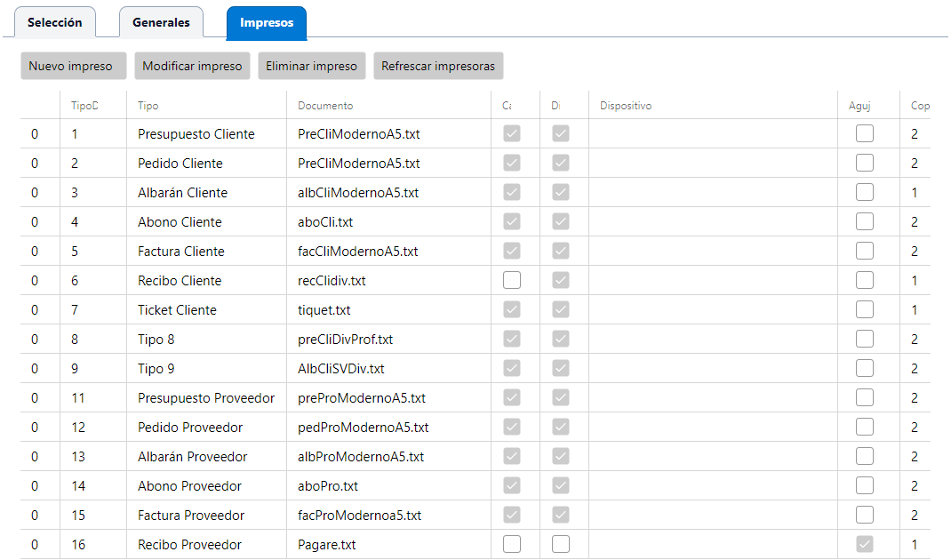Select the Pedido Proveedor cell
The image size is (951, 560).
click(206, 428)
